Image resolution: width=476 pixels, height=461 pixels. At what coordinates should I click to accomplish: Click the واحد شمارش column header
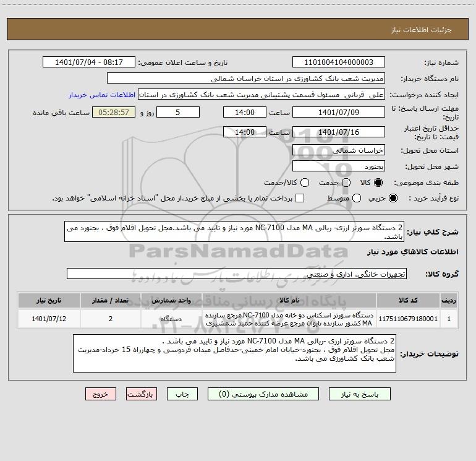point(171,300)
